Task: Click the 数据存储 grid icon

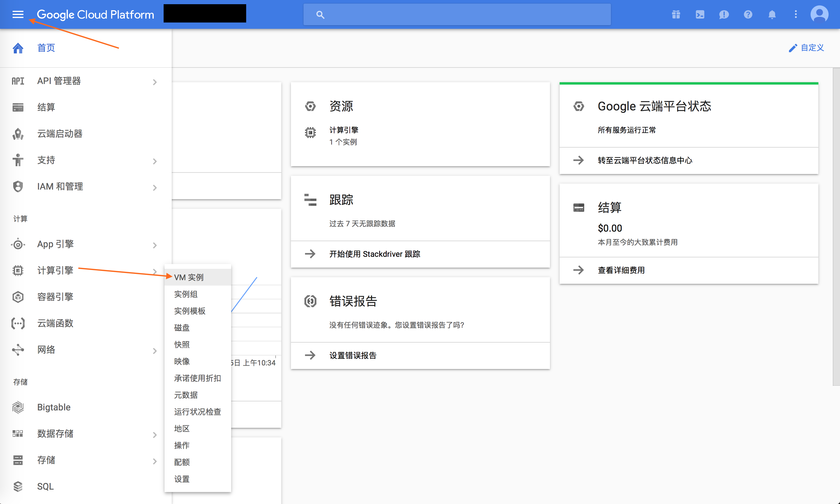Action: (18, 434)
